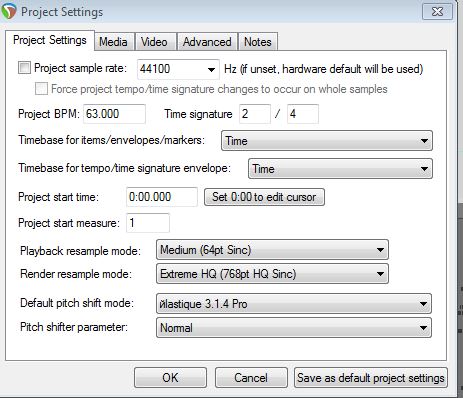Image resolution: width=463 pixels, height=398 pixels.
Task: Click the Project start time field
Action: [162, 197]
